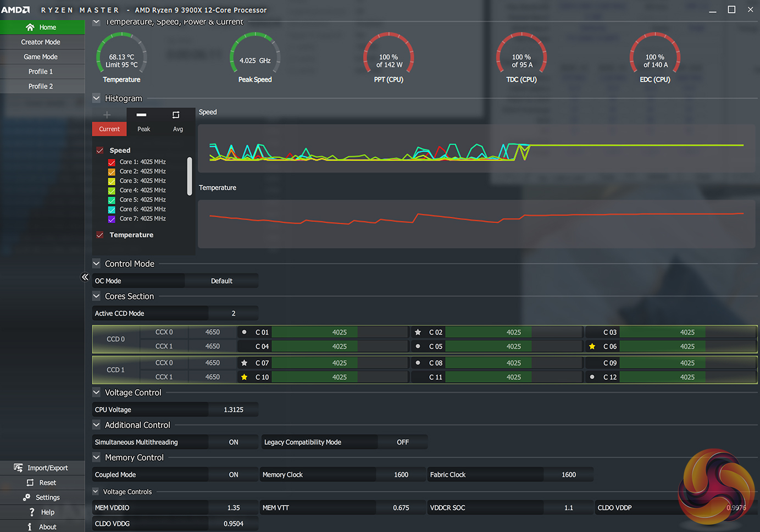Image resolution: width=760 pixels, height=532 pixels.
Task: Click the Reset icon in sidebar
Action: (x=30, y=483)
